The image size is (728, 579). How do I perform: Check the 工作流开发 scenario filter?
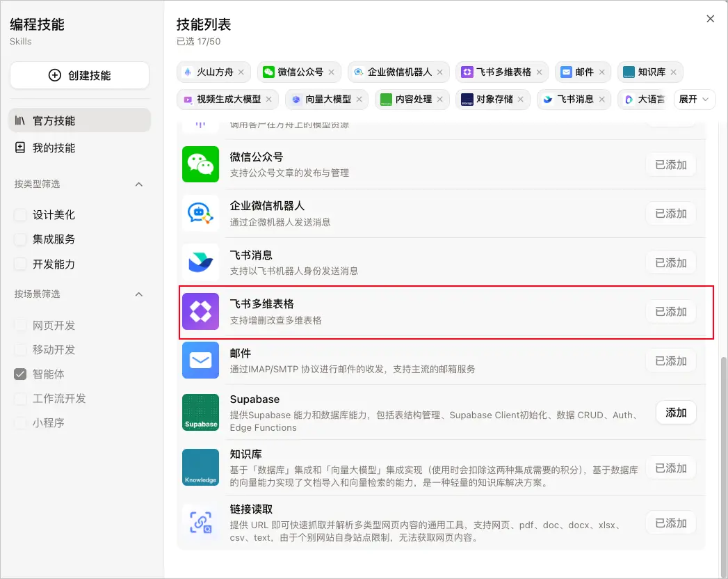(20, 398)
